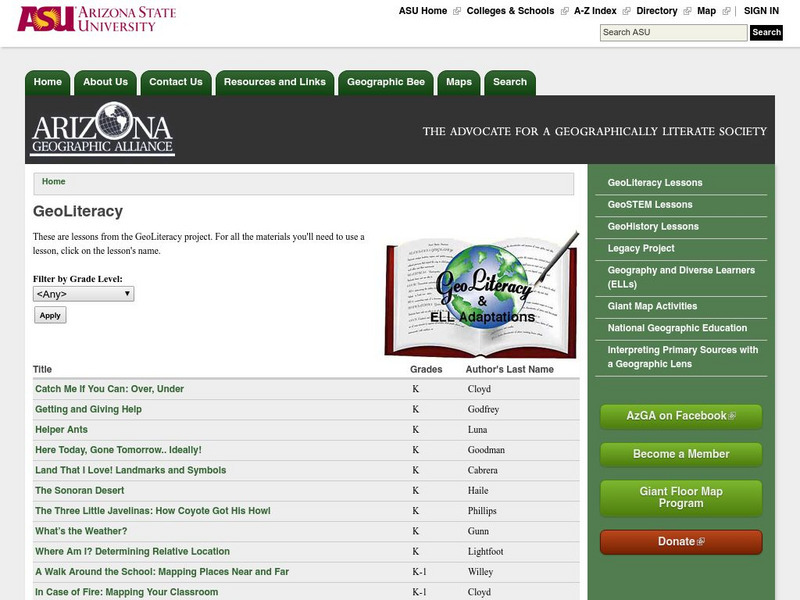Open the green Search tab
The width and height of the screenshot is (800, 600).
click(x=510, y=82)
